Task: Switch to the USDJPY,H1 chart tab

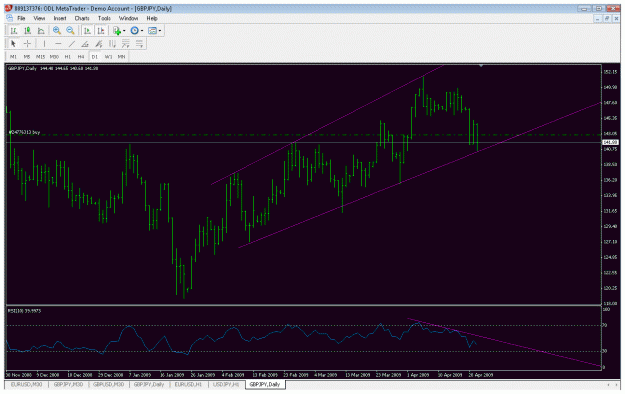Action: (x=226, y=385)
